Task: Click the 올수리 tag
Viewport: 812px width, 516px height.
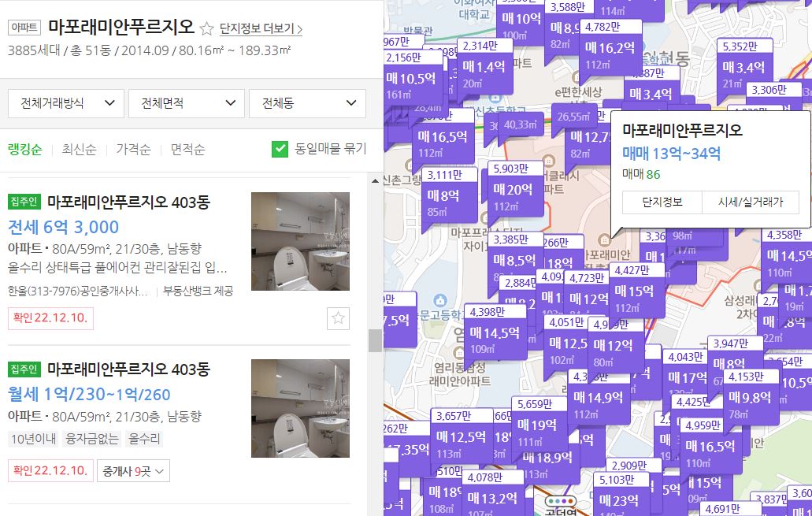Action: 144,439
